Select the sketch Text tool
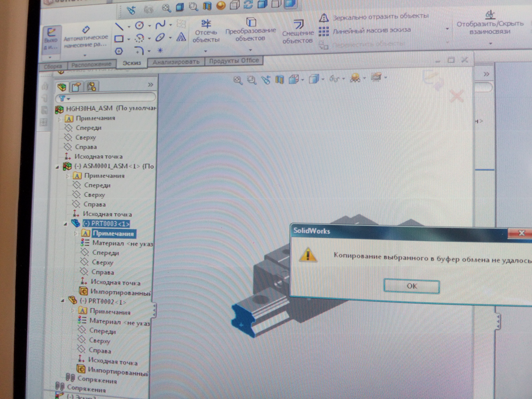 [181, 37]
